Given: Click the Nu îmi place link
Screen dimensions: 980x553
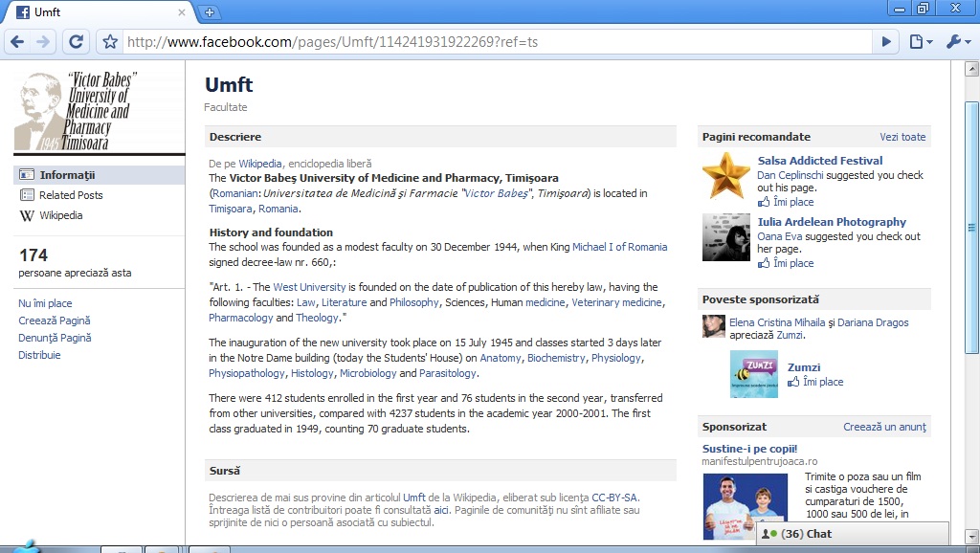Looking at the screenshot, I should [45, 303].
